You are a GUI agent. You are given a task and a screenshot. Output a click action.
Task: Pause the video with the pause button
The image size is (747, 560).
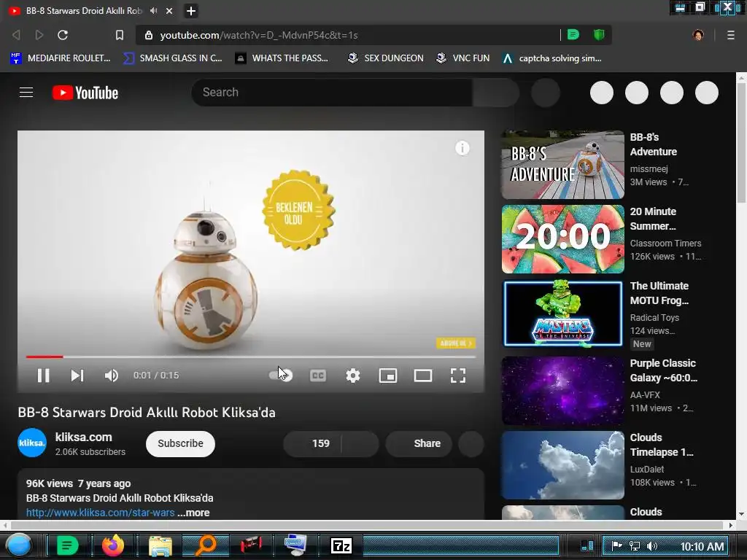43,376
